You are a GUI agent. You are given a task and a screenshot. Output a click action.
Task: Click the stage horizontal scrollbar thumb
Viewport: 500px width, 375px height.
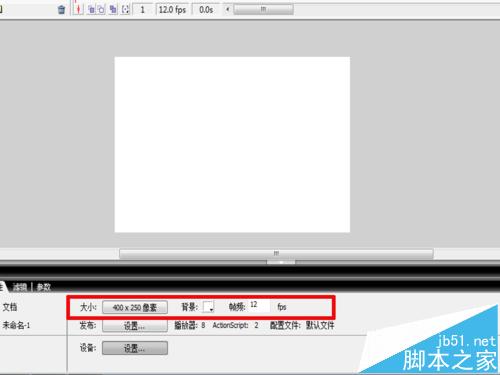pos(276,253)
